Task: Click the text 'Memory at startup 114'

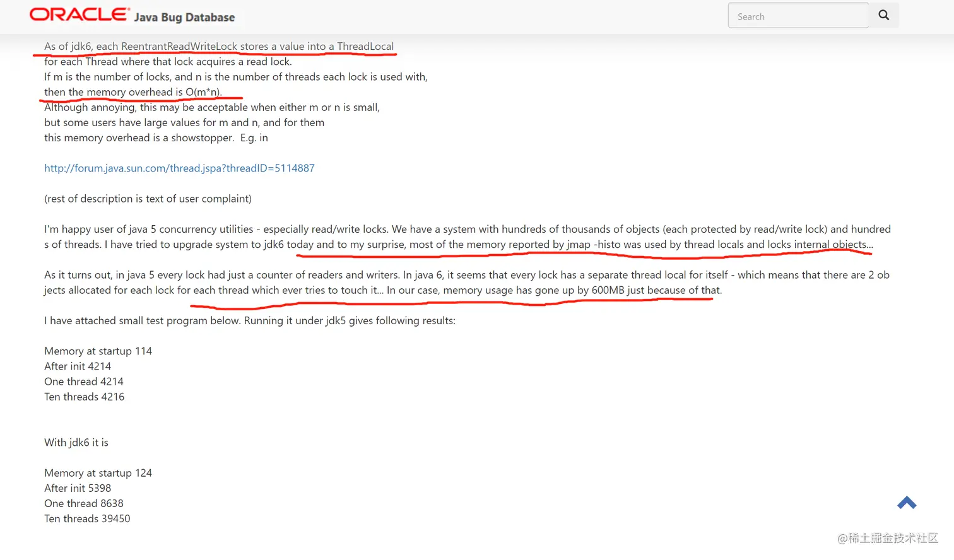Action: point(98,351)
